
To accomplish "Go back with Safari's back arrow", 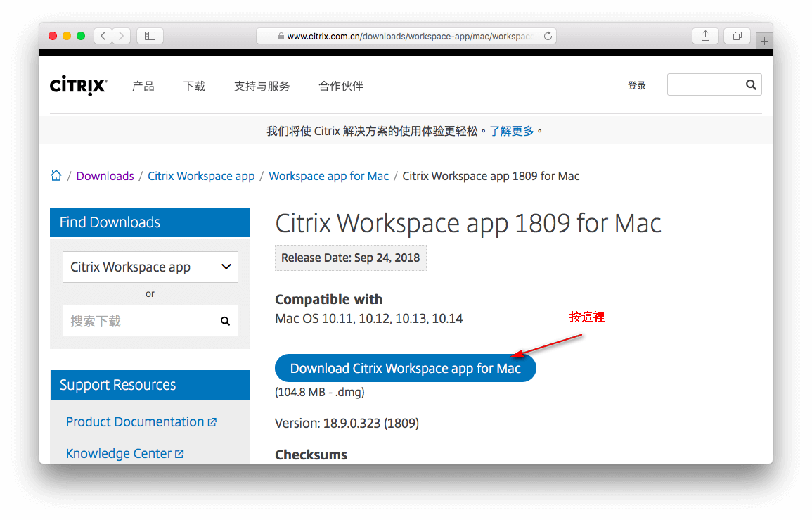I will coord(103,36).
